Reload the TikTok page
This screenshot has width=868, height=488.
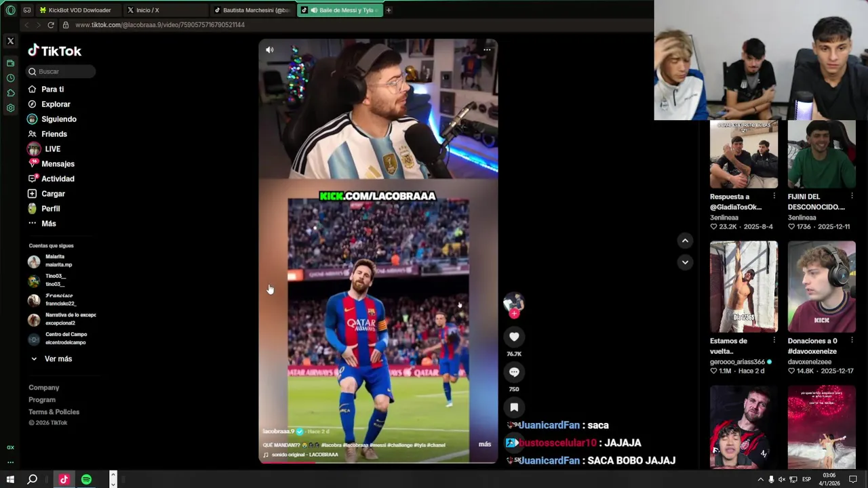pos(51,25)
